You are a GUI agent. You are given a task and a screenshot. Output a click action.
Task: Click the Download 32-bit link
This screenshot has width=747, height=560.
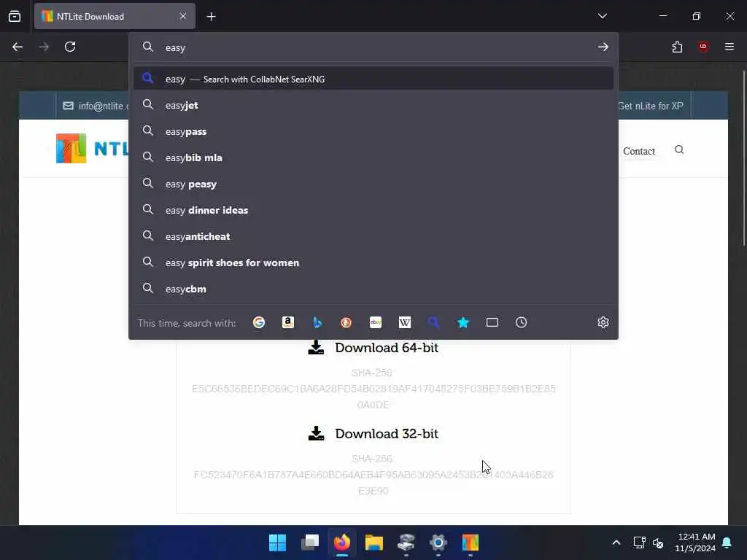coord(387,433)
